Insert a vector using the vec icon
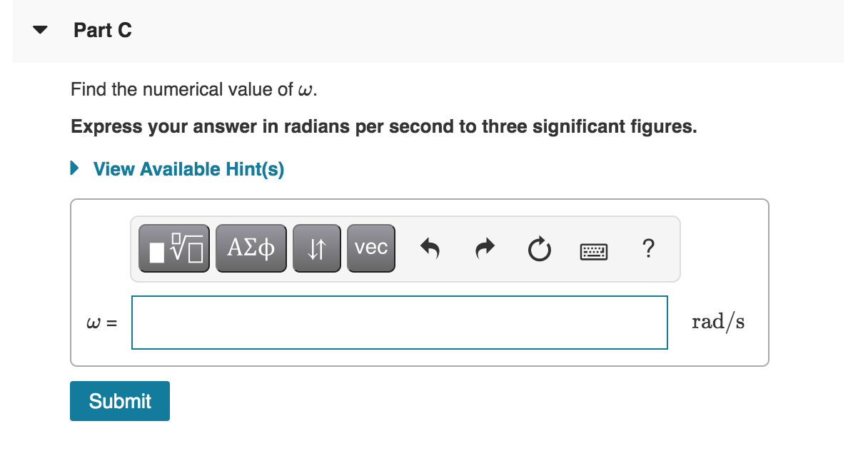Screen dimensions: 868x461 [x=370, y=248]
